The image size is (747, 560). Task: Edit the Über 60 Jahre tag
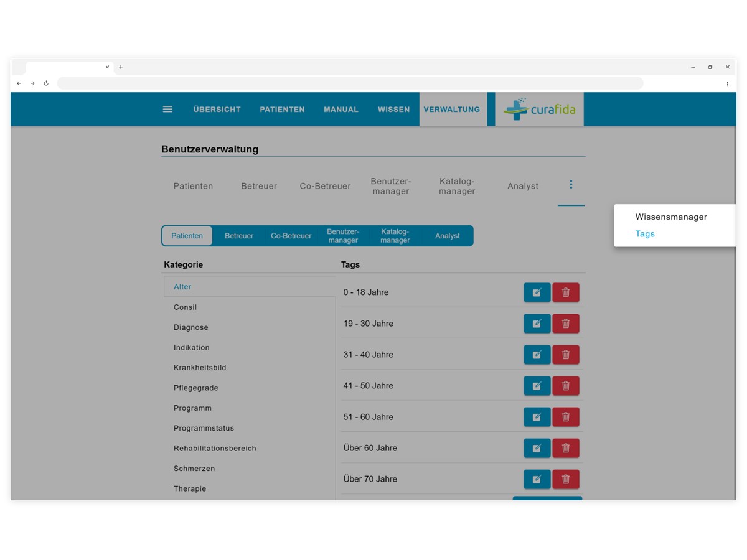pos(537,448)
